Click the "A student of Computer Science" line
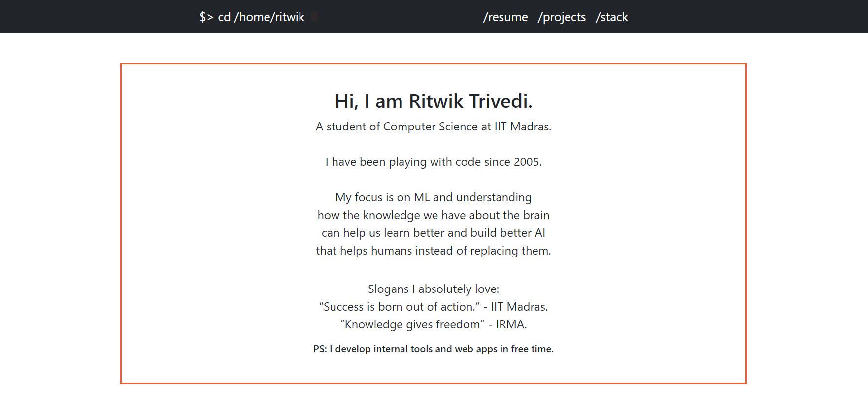The image size is (868, 417). point(434,127)
